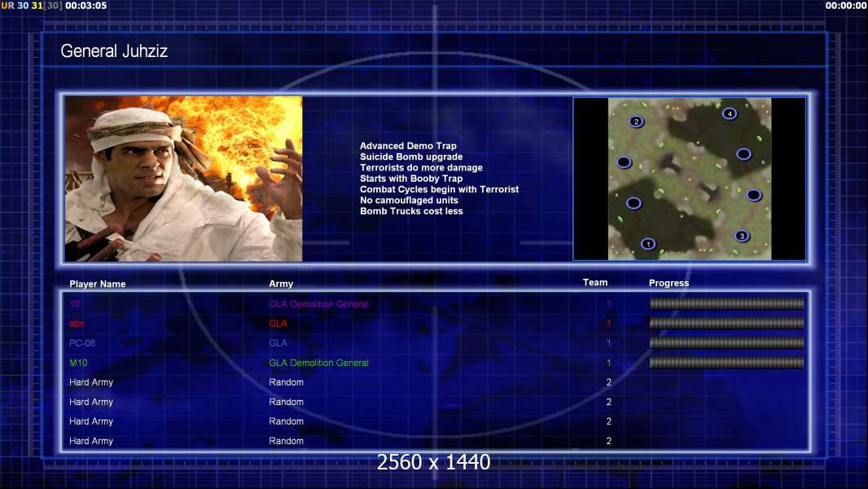The image size is (868, 489).
Task: Click the Army column header
Action: click(281, 284)
